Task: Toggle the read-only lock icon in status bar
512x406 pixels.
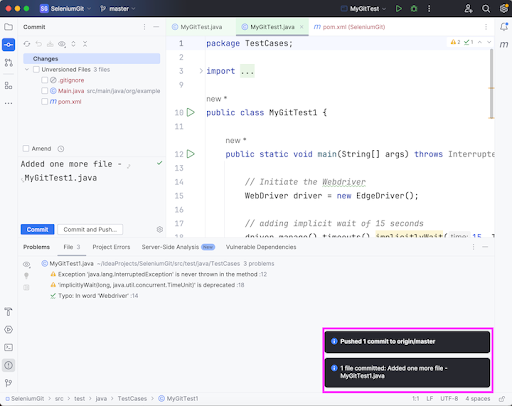Action: (x=502, y=399)
